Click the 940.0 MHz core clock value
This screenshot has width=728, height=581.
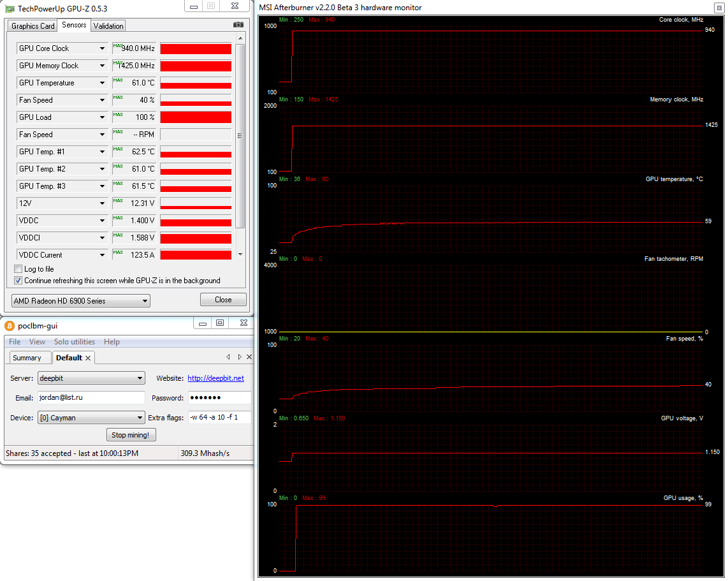(138, 48)
